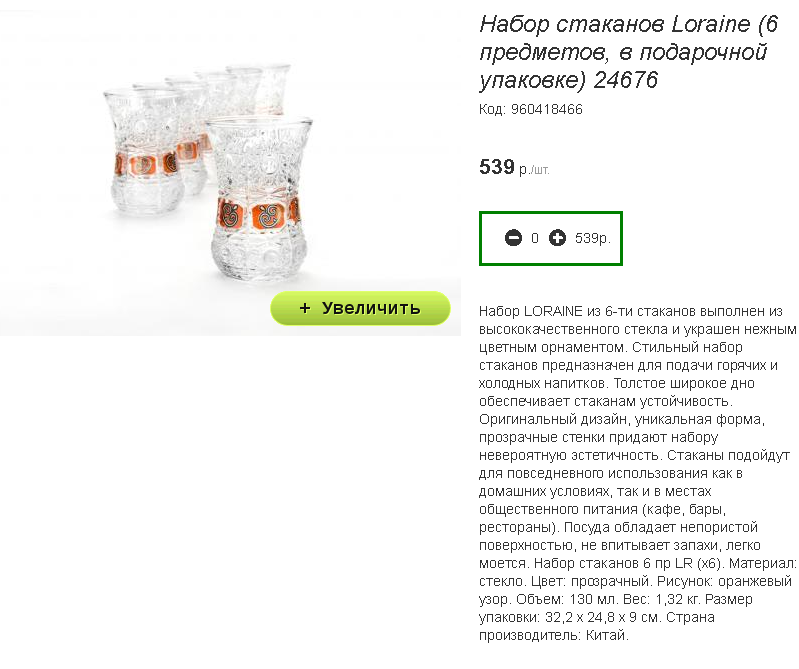Screen dimensions: 799x669
Task: Click the plus sign inside Увеличить button
Action: (305, 308)
